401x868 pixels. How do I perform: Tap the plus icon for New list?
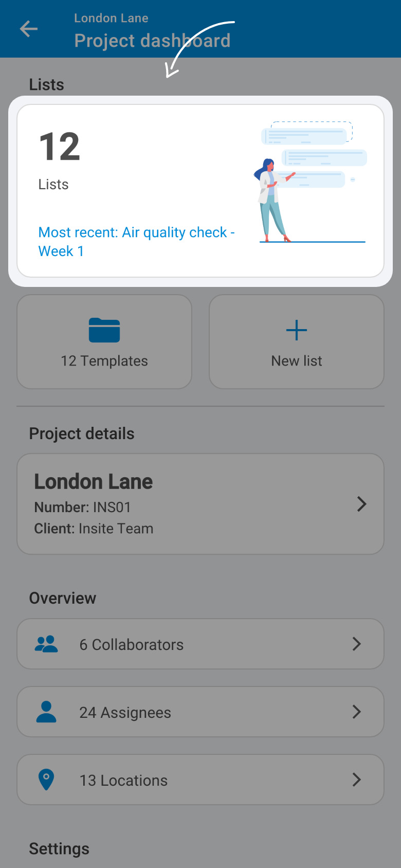pos(297,330)
